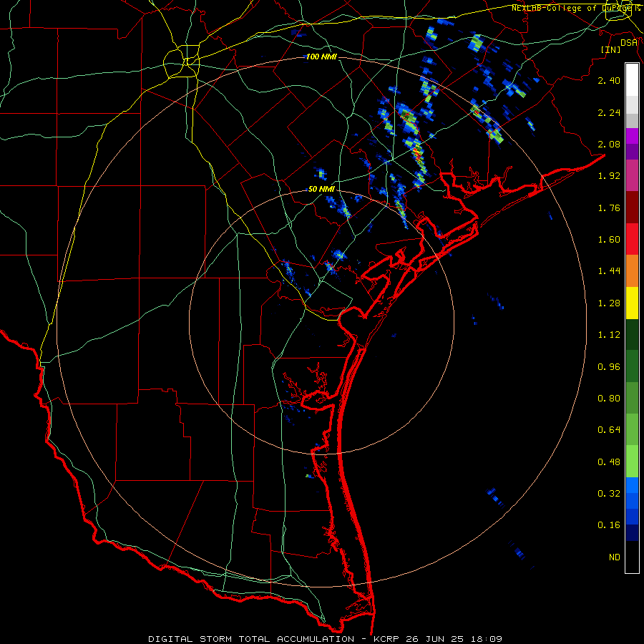Viewport: 644px width, 644px height.
Task: Click the 'DSA' product label
Action: click(x=629, y=42)
